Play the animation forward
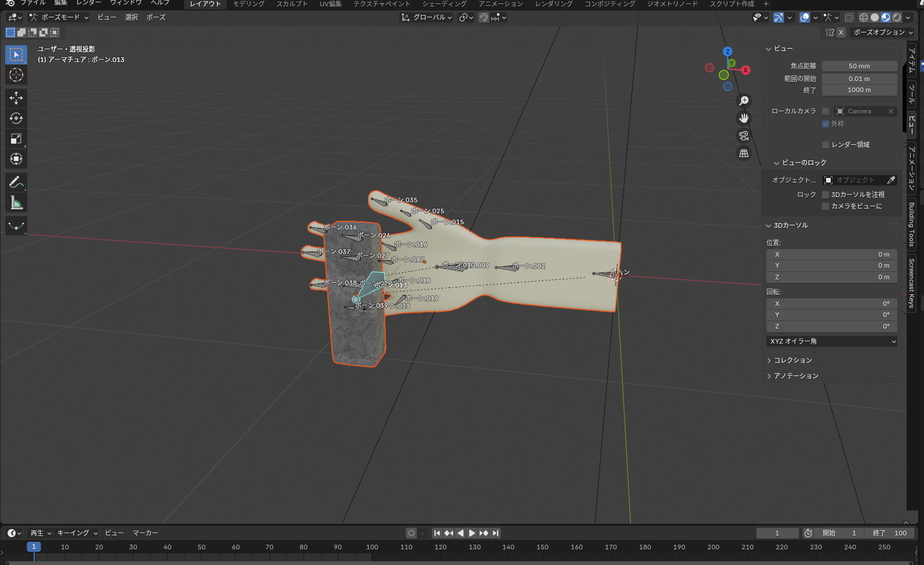This screenshot has height=565, width=924. click(x=472, y=533)
